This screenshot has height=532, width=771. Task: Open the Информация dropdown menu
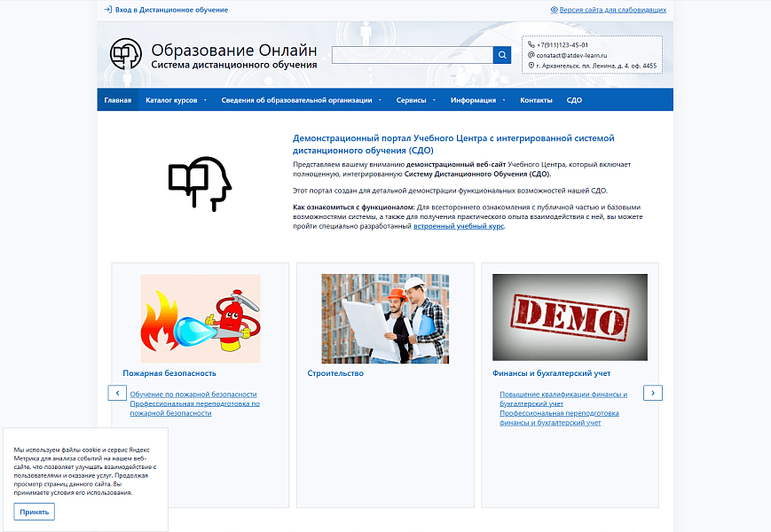pos(477,100)
